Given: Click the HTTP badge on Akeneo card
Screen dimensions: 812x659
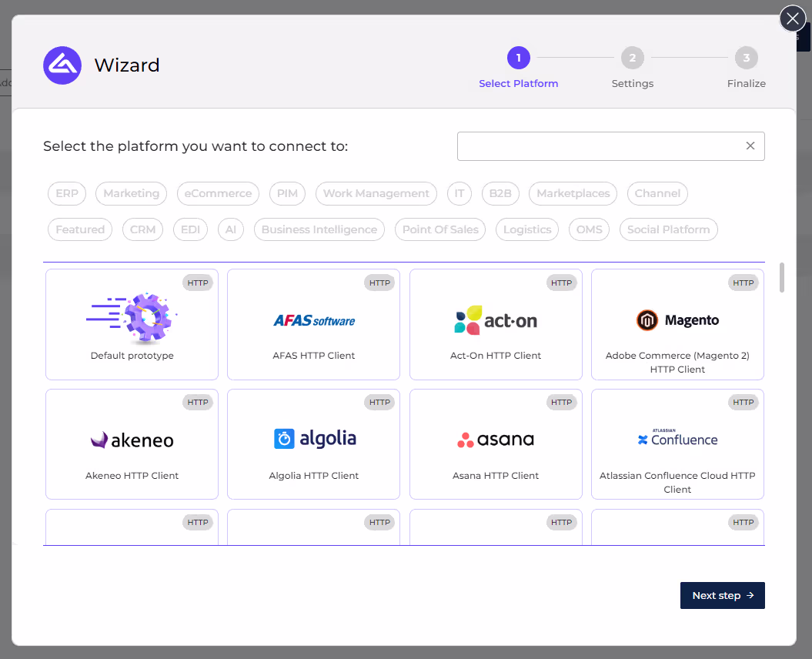Looking at the screenshot, I should (198, 402).
